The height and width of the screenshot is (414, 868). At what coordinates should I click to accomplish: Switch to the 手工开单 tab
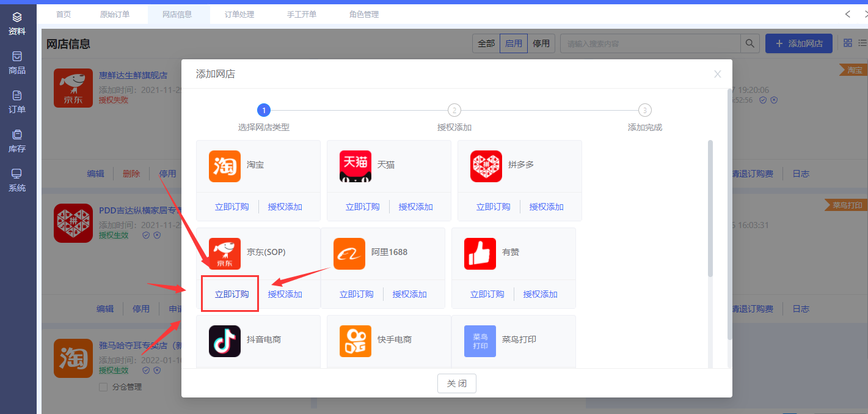coord(302,14)
